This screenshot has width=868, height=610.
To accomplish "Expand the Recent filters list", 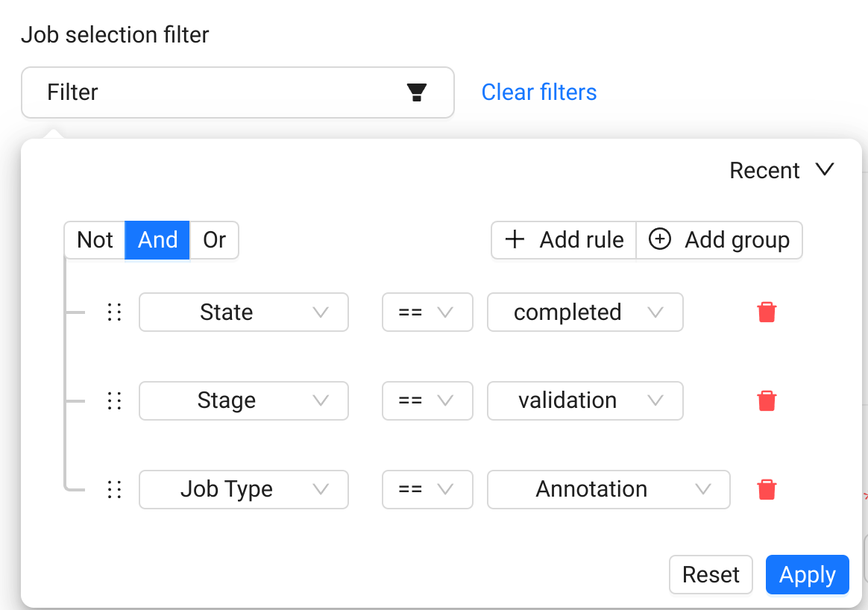I will [x=781, y=171].
